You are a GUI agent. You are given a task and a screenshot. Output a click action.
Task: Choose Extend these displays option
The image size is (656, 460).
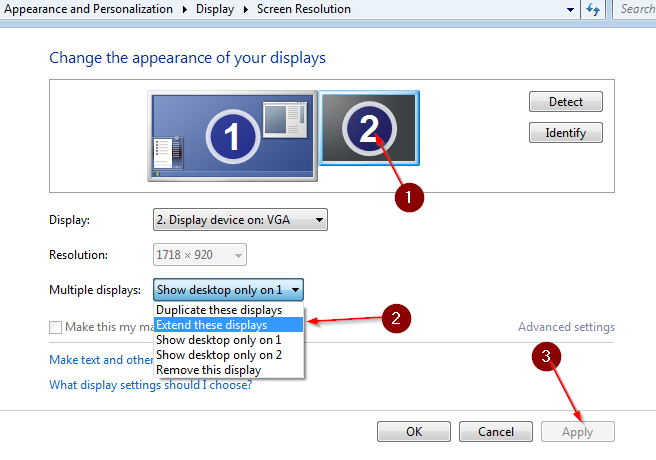(211, 325)
